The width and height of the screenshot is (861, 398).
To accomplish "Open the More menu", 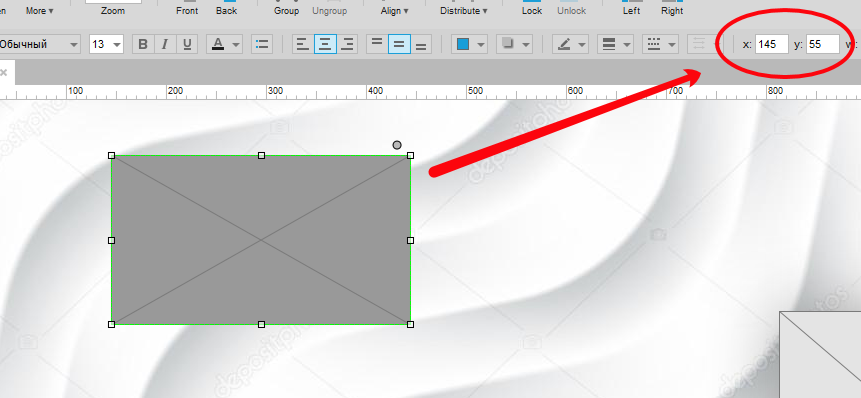I will [40, 10].
